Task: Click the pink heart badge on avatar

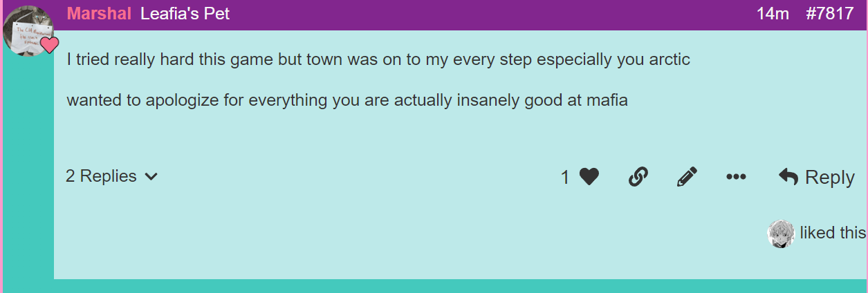Action: pyautogui.click(x=49, y=46)
